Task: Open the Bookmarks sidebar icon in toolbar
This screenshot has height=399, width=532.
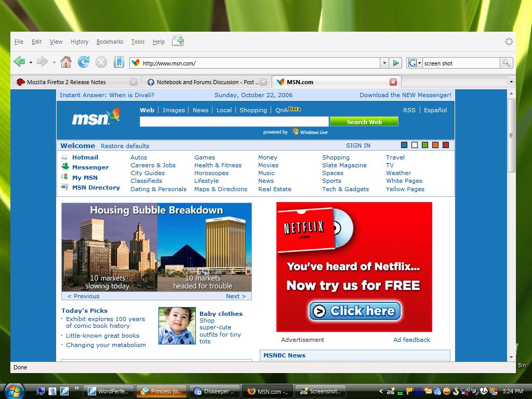Action: point(119,62)
